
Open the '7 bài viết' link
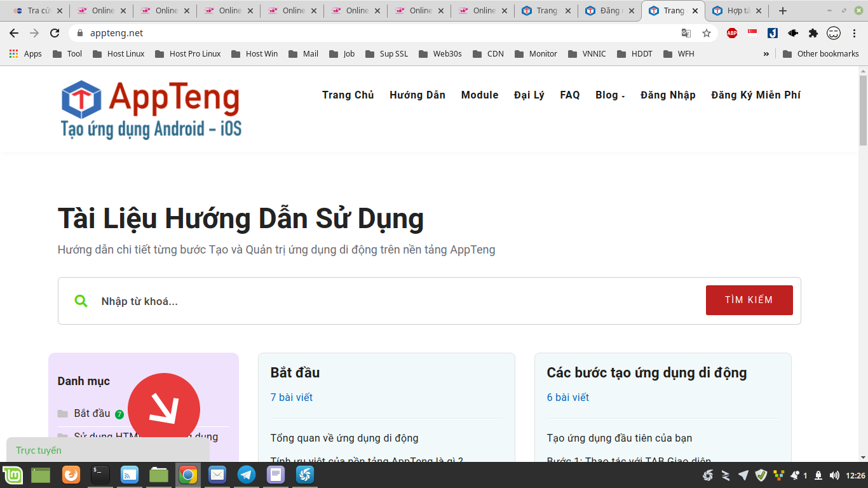click(x=292, y=397)
